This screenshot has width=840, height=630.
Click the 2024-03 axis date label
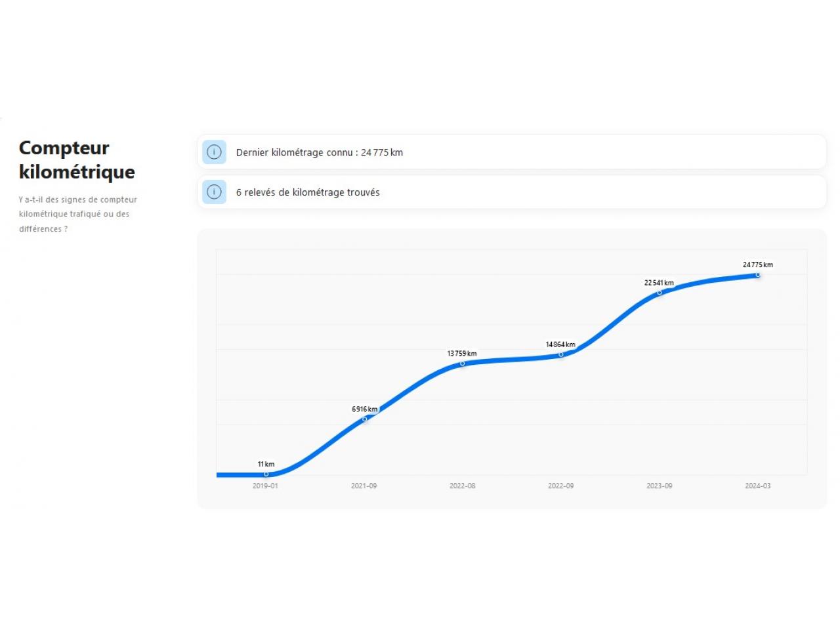[x=757, y=486]
